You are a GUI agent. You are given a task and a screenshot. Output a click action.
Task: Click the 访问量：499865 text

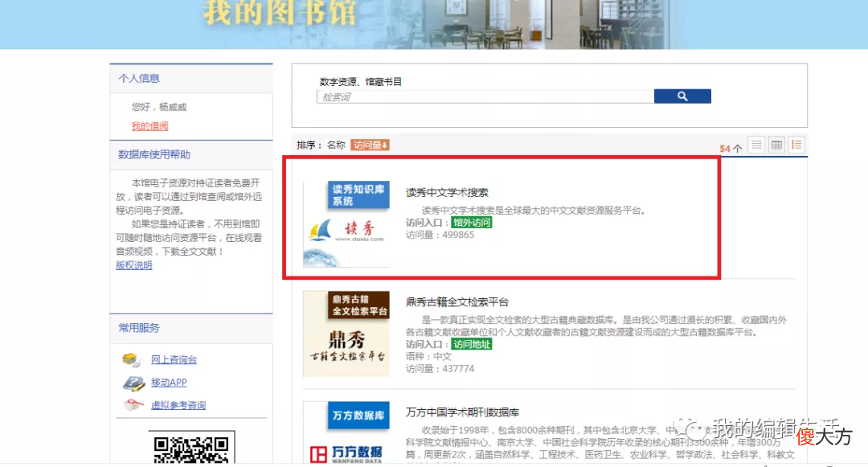(440, 235)
